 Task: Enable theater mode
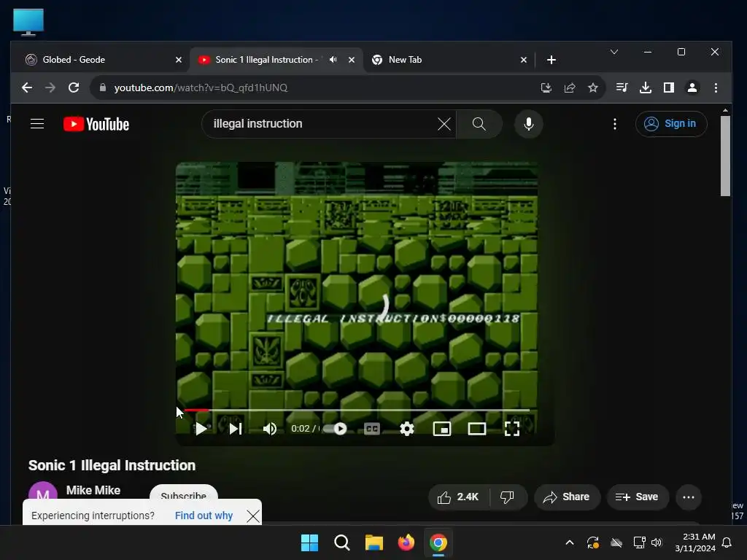[x=477, y=429]
